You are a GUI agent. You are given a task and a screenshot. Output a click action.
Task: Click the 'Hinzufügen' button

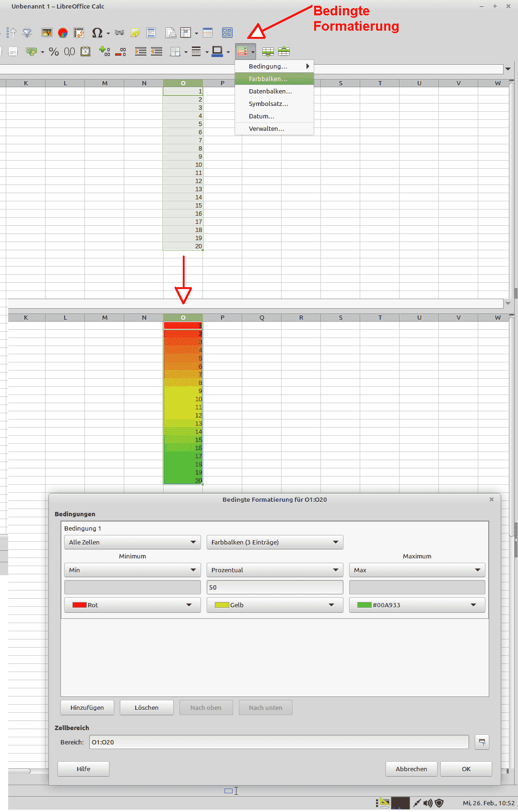click(87, 708)
